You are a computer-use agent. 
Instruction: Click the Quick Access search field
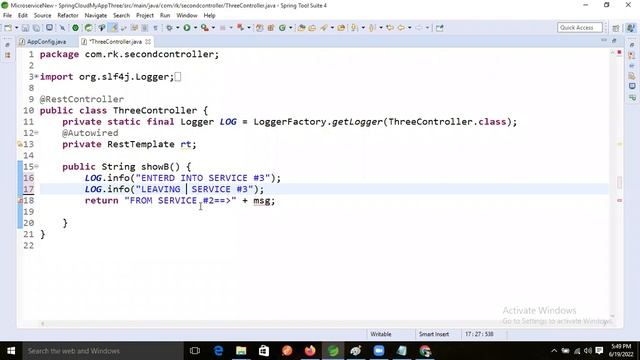tap(580, 27)
